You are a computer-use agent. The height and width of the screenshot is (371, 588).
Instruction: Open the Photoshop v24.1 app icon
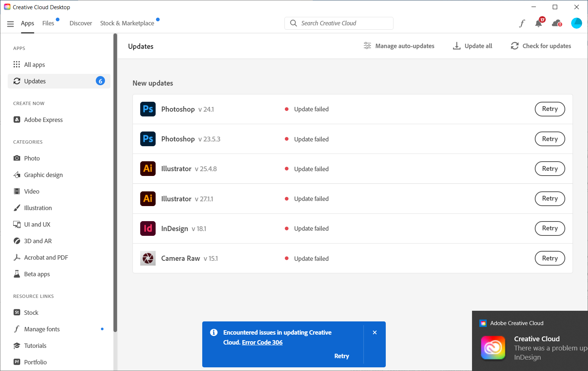(148, 109)
